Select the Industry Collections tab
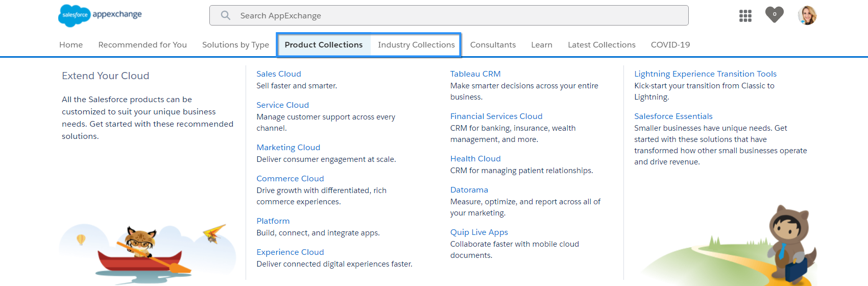This screenshot has height=286, width=868. click(x=416, y=45)
